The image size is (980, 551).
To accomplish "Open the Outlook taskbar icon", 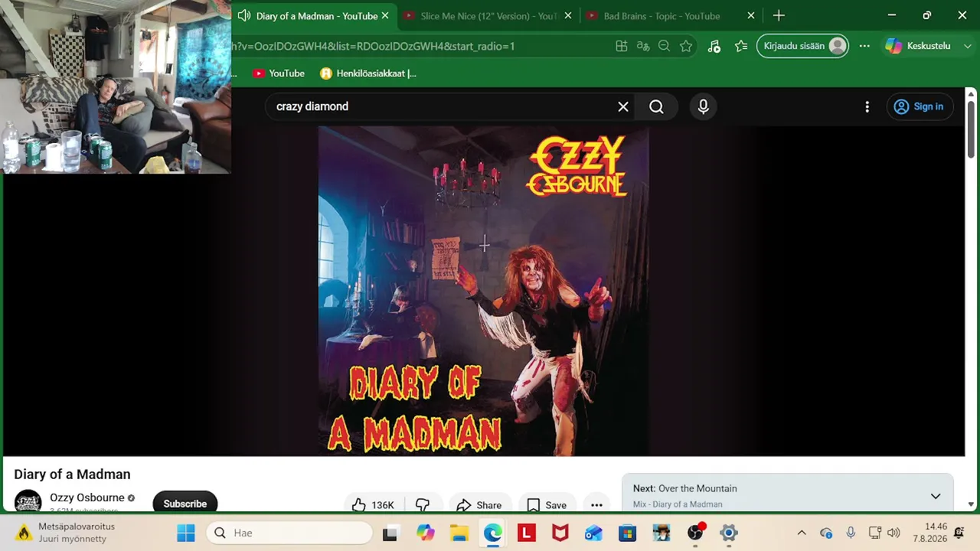I will click(593, 533).
